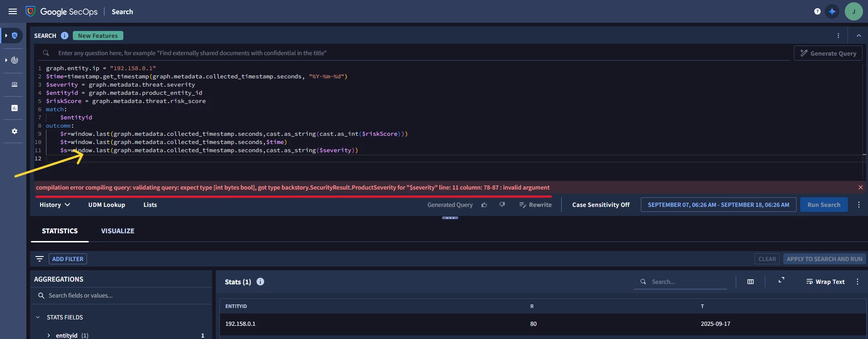Click the filter list icon
This screenshot has height=339, width=868.
coord(40,259)
